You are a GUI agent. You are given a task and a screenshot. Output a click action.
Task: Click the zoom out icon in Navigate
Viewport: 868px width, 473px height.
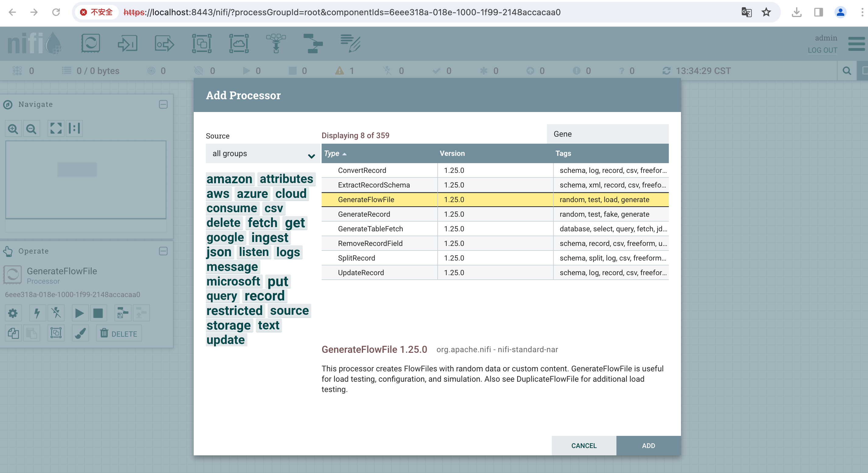click(31, 129)
